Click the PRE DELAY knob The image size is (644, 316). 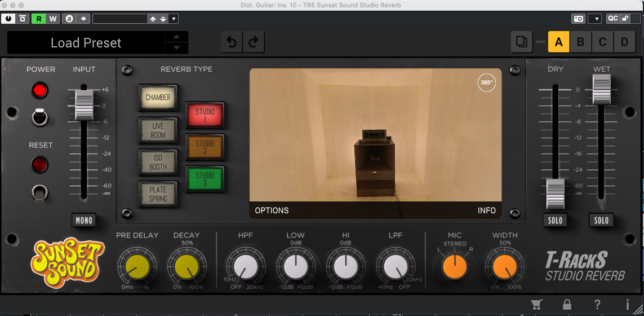tap(137, 266)
